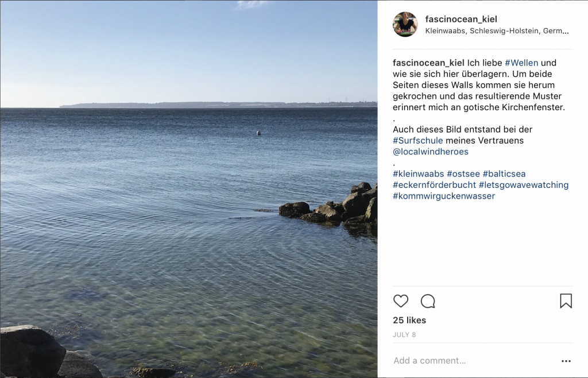
Task: Like the post with the heart icon
Action: 400,301
